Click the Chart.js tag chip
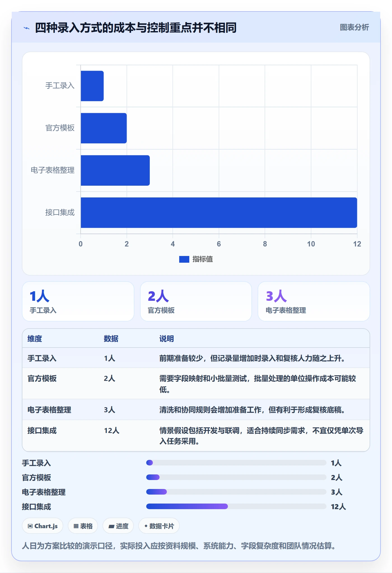 point(43,526)
